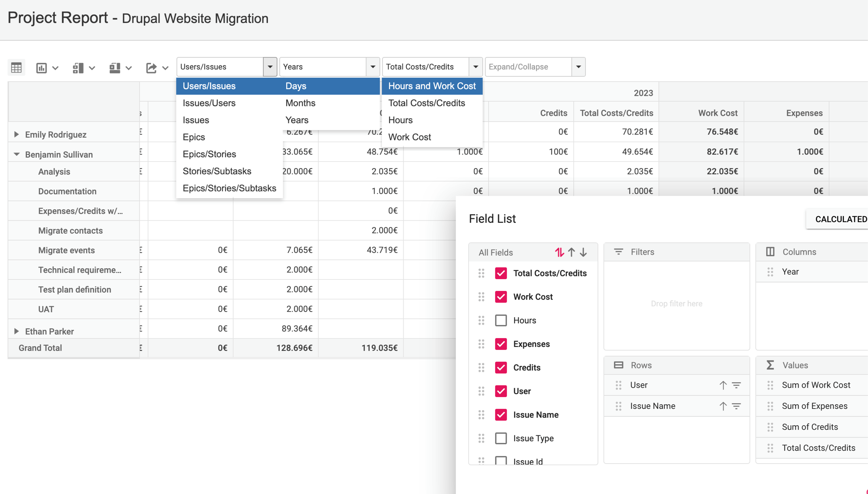868x494 pixels.
Task: Open the chart type toolbar icon
Action: pyautogui.click(x=42, y=68)
